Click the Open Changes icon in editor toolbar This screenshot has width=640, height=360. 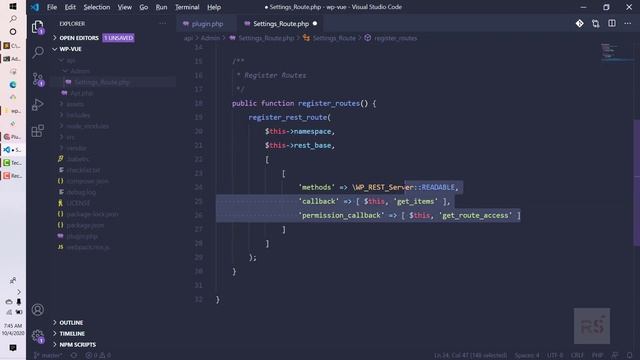point(596,24)
